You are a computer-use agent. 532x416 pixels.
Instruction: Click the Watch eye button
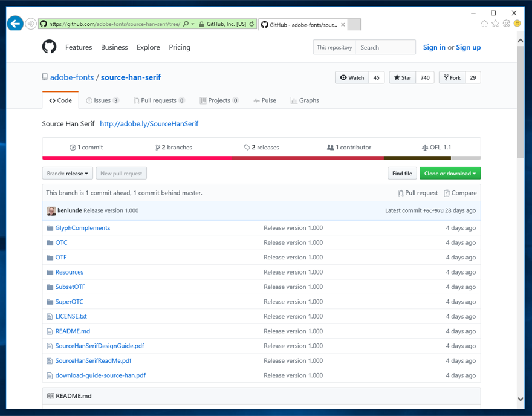[x=352, y=78]
